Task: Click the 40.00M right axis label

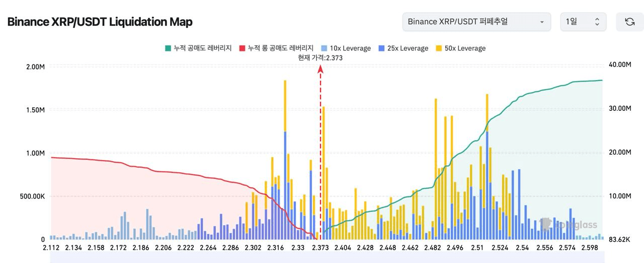Action: [619, 65]
